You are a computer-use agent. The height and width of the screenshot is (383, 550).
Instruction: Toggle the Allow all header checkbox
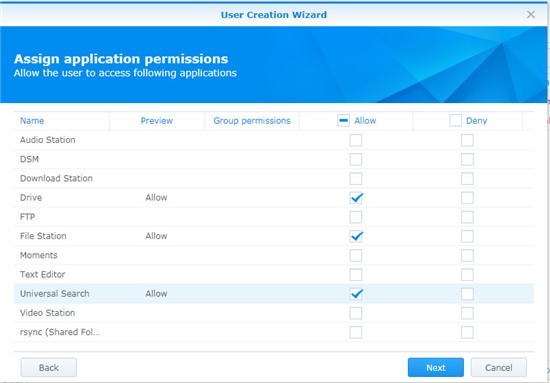click(x=343, y=121)
